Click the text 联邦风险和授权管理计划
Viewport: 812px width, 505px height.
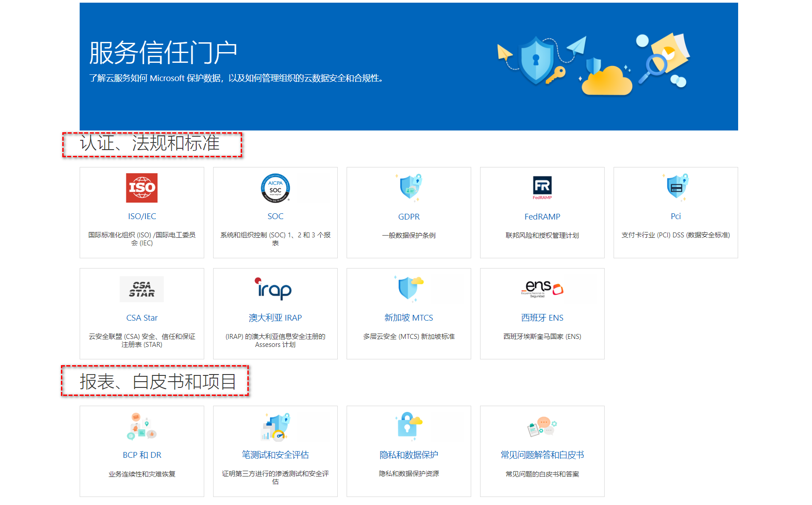pos(542,236)
